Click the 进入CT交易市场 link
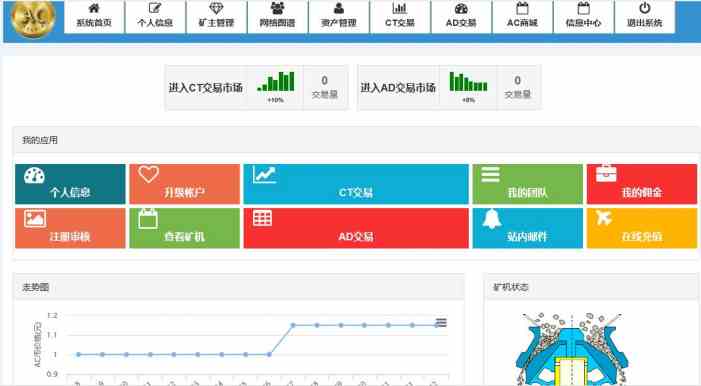Screen dimensions: 701x386 pos(206,88)
